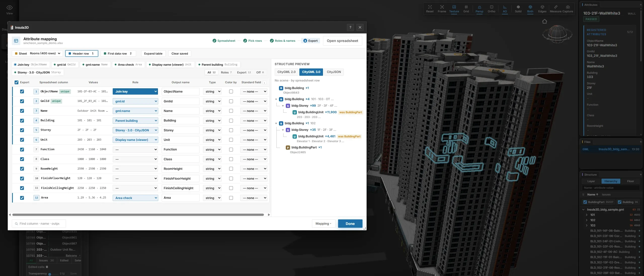Click the Output name field for GmlId
644x276 pixels.
(181, 101)
